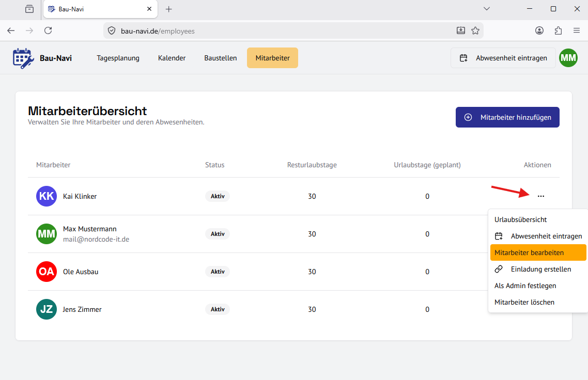This screenshot has width=588, height=380.
Task: Click the Aktiv status badge for Jens Zimmer
Action: [x=218, y=309]
